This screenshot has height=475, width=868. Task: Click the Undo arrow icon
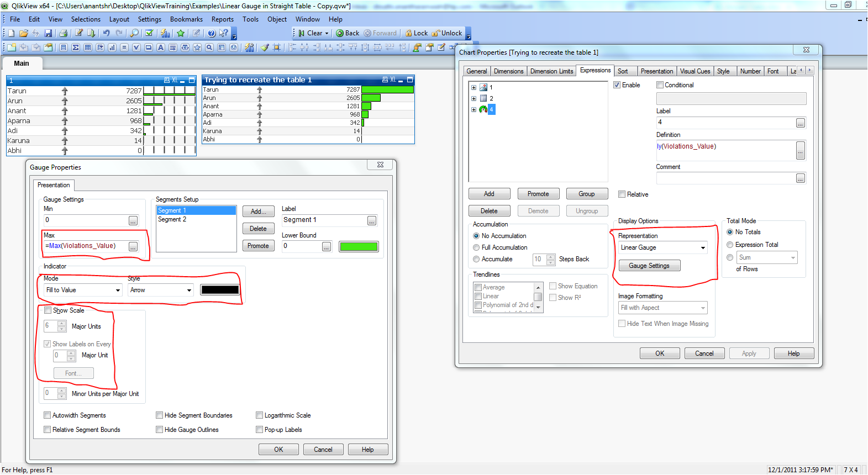(x=107, y=33)
